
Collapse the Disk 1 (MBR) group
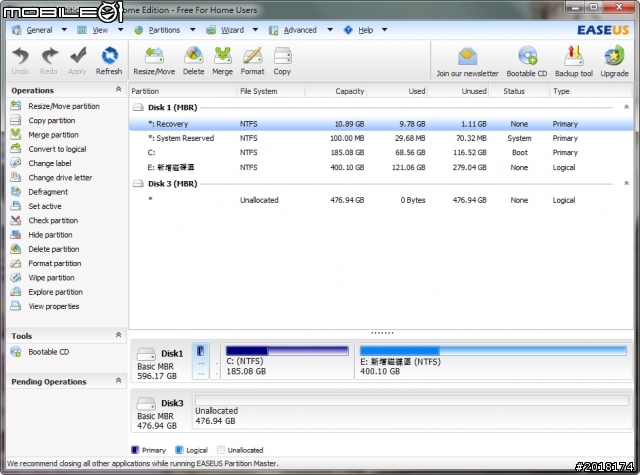point(626,107)
